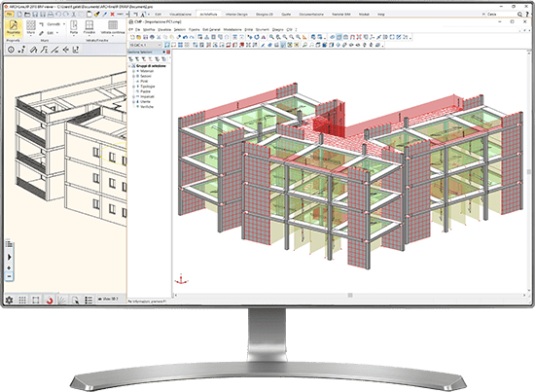Select the Vetrata continua curtain wall tool
This screenshot has height=392, width=535.
113,27
